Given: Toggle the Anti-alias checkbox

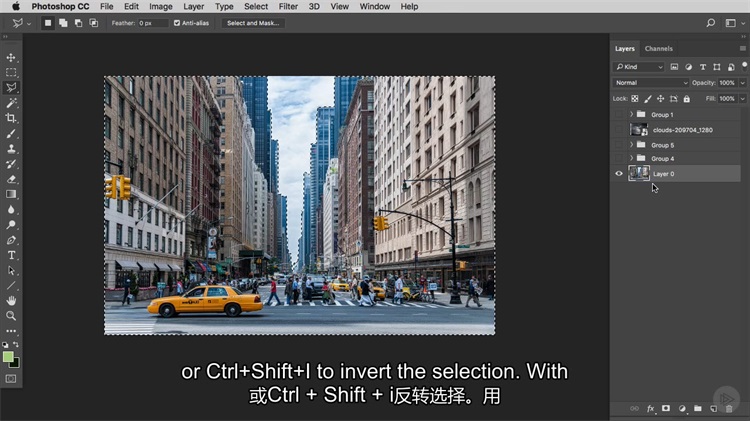Looking at the screenshot, I should point(178,22).
